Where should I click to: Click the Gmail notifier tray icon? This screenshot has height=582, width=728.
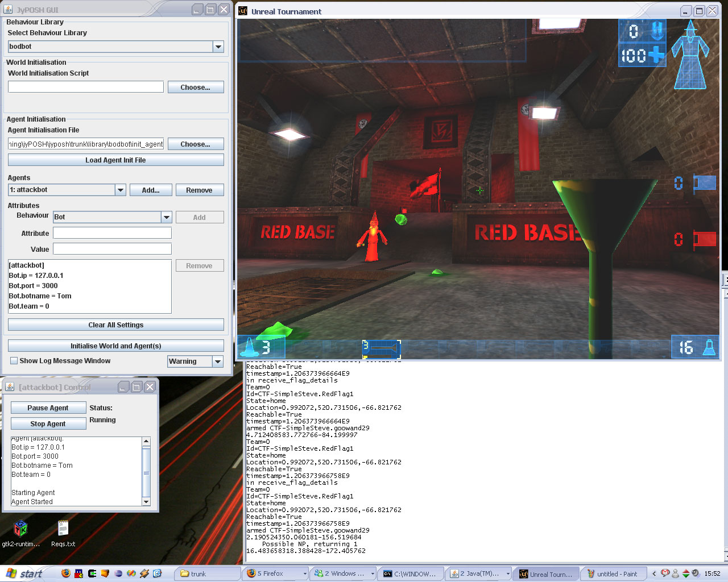click(665, 573)
